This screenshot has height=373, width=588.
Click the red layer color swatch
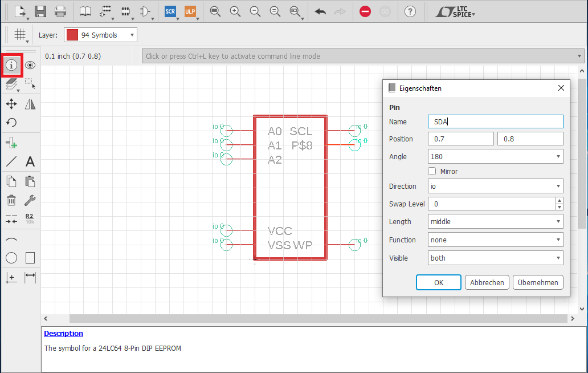coord(72,35)
